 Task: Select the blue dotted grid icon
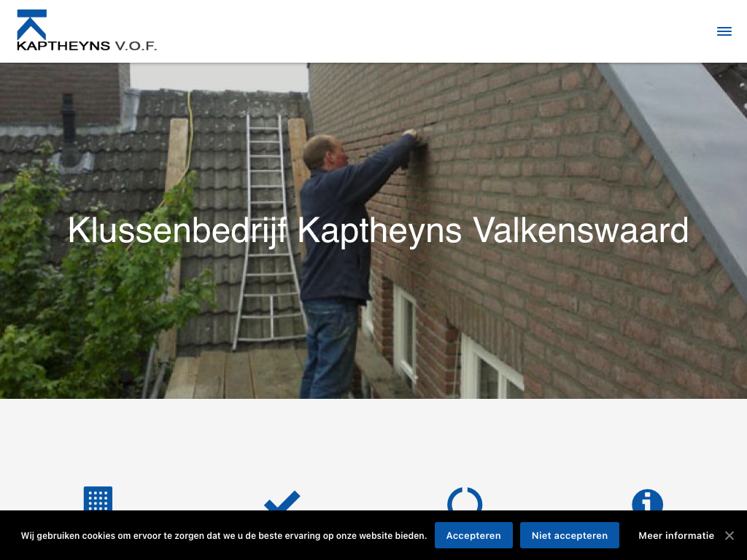click(98, 498)
